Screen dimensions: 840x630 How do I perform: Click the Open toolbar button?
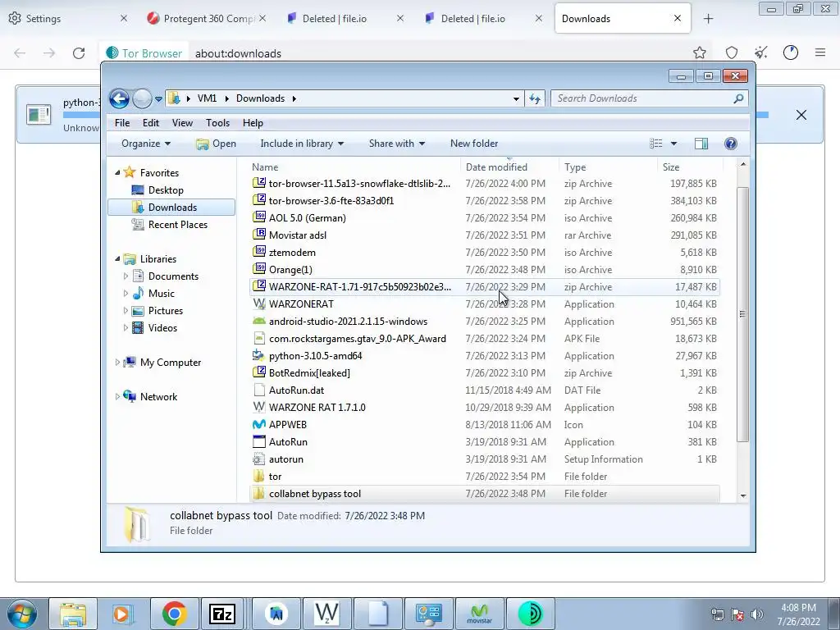(217, 144)
